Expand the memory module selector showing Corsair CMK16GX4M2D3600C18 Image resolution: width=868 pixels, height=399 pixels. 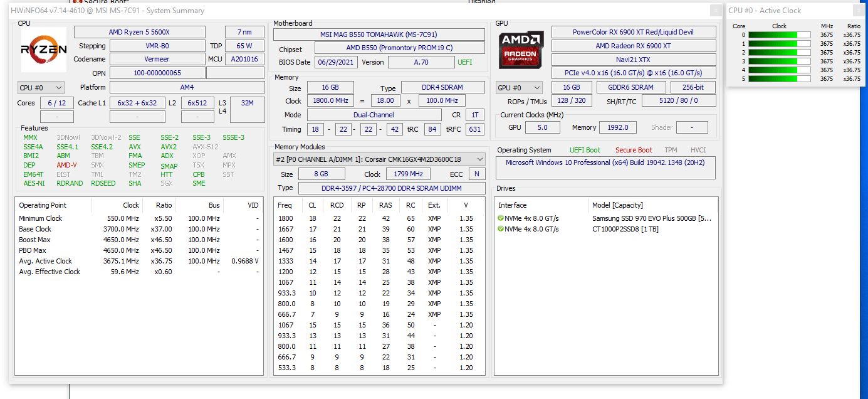pos(379,159)
